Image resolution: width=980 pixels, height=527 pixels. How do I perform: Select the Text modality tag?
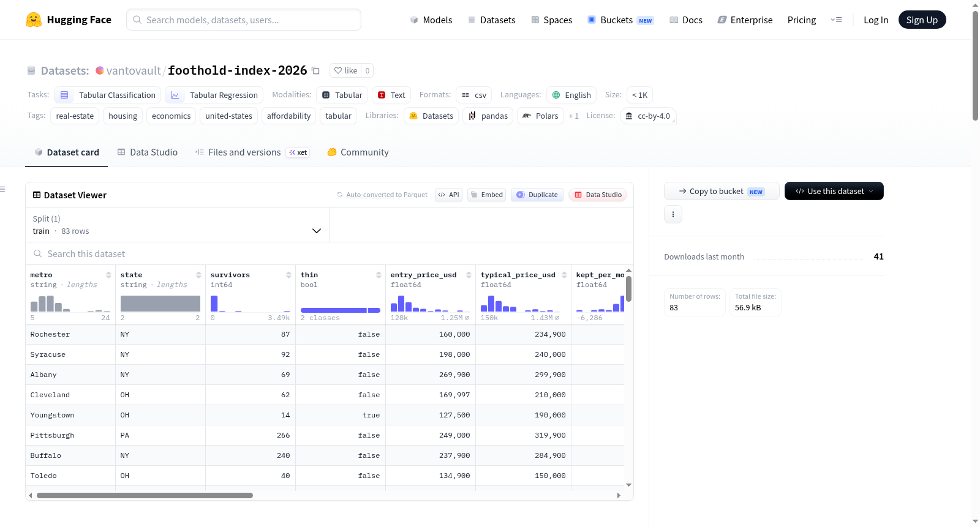(391, 95)
